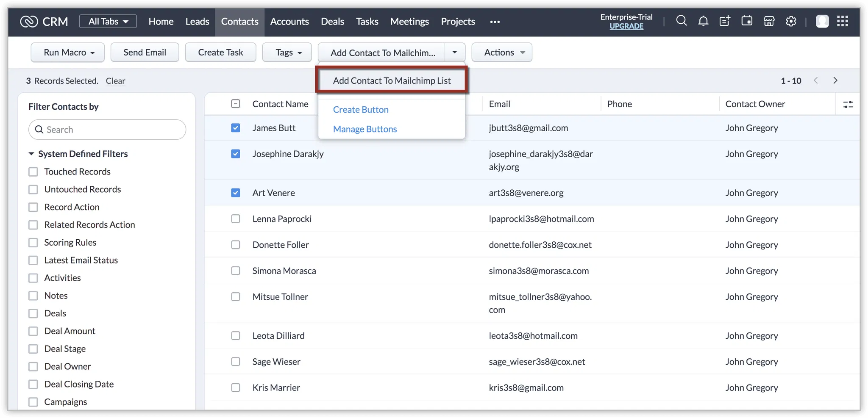The width and height of the screenshot is (868, 418).
Task: Open the settings gear icon
Action: coord(791,21)
